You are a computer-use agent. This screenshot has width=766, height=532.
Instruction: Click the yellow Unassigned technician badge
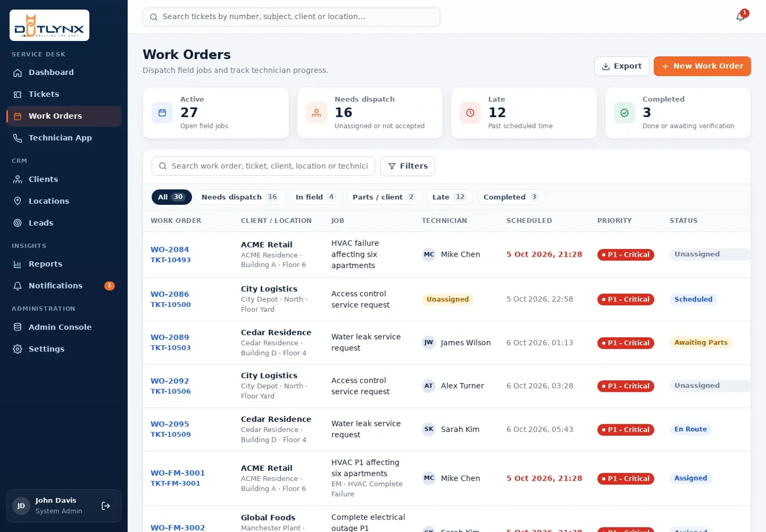tap(448, 299)
